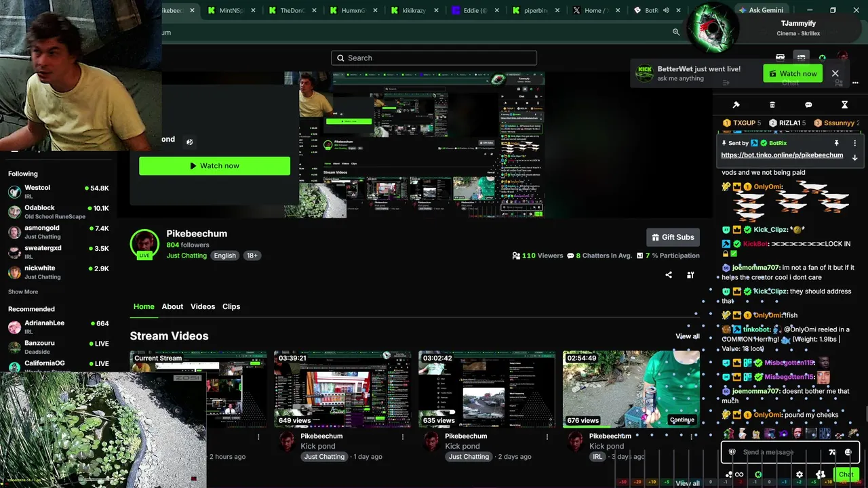The image size is (868, 488).
Task: Open the channel tools icon beside share
Action: point(690,274)
